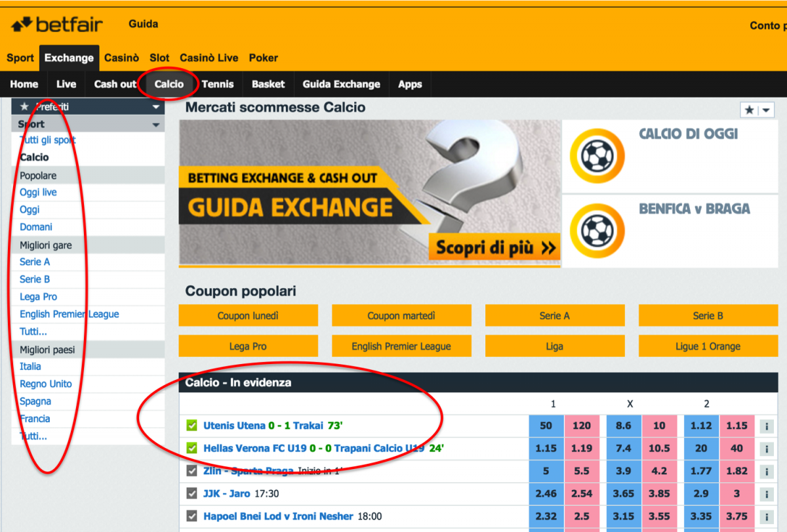The width and height of the screenshot is (787, 532).
Task: Open the Hapoel Bnei Lod v Ironi Nesher match
Action: coord(278,516)
